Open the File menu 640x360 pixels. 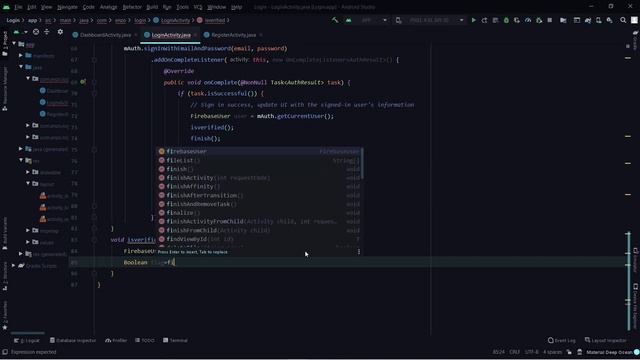[x=18, y=7]
